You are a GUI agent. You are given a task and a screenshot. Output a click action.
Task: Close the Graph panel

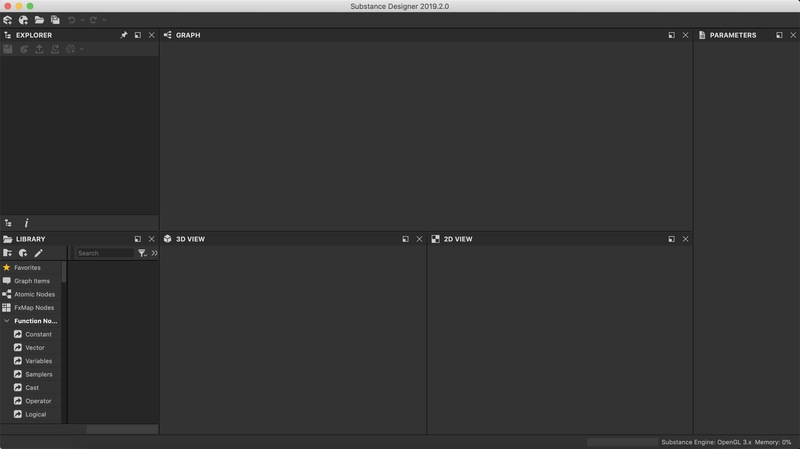coord(685,35)
